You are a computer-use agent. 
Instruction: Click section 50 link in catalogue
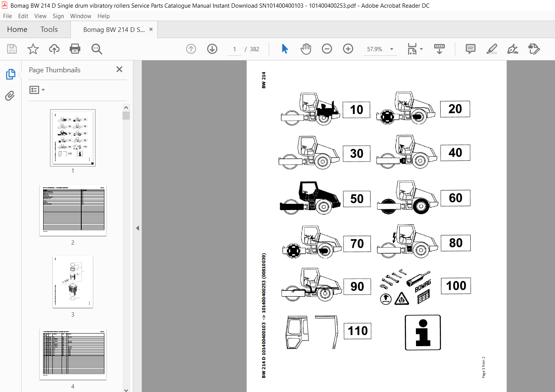pos(357,199)
